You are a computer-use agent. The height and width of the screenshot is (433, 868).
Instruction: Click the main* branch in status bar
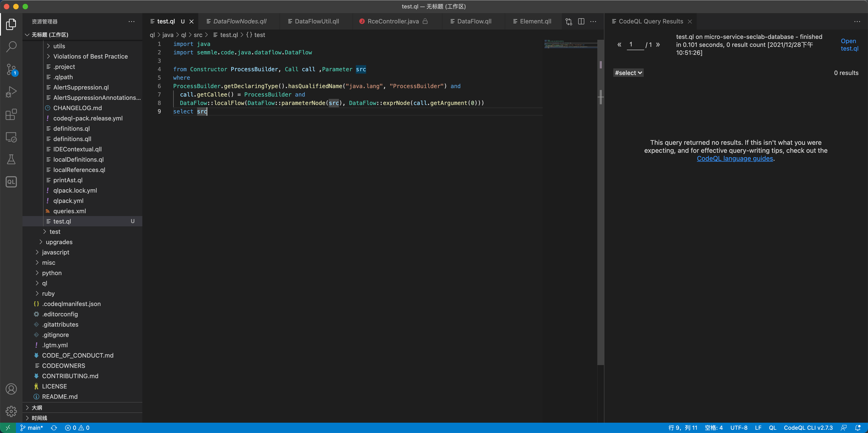32,428
